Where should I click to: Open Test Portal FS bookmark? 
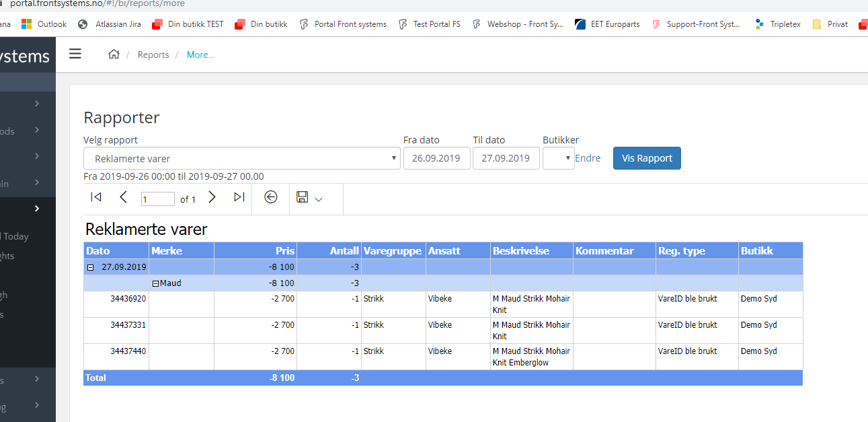point(429,24)
